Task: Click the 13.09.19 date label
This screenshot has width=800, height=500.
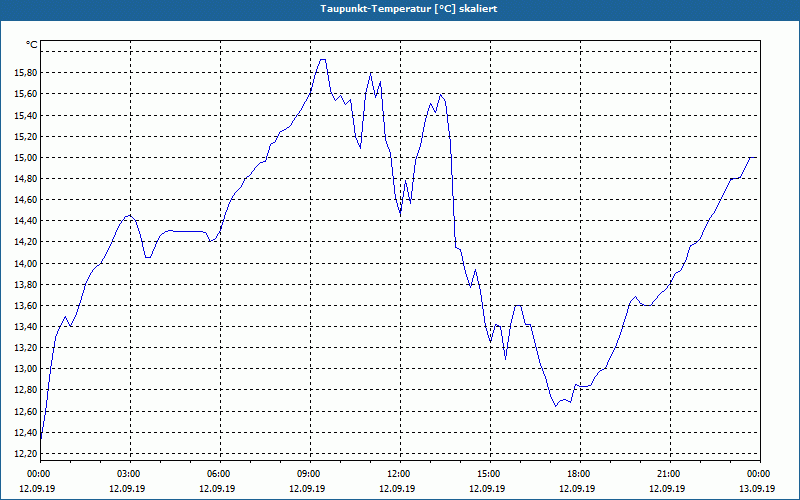Action: click(x=757, y=488)
